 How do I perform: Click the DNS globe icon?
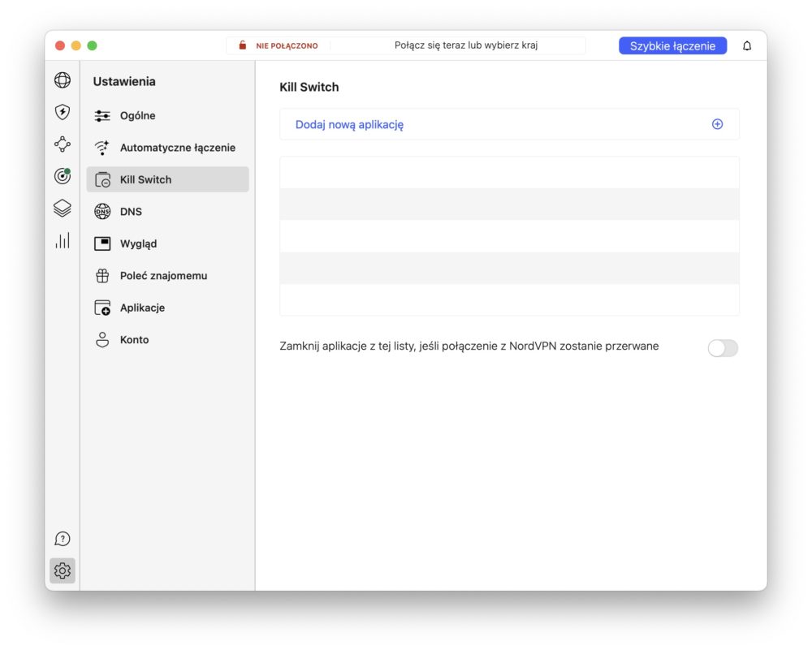coord(102,212)
